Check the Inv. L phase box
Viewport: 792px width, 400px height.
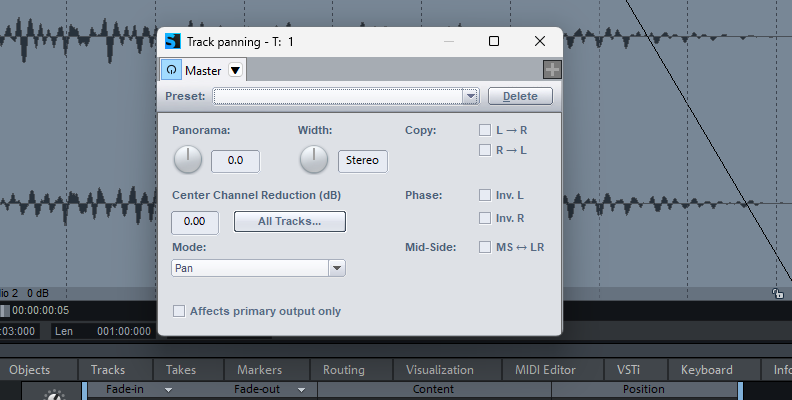tap(485, 195)
